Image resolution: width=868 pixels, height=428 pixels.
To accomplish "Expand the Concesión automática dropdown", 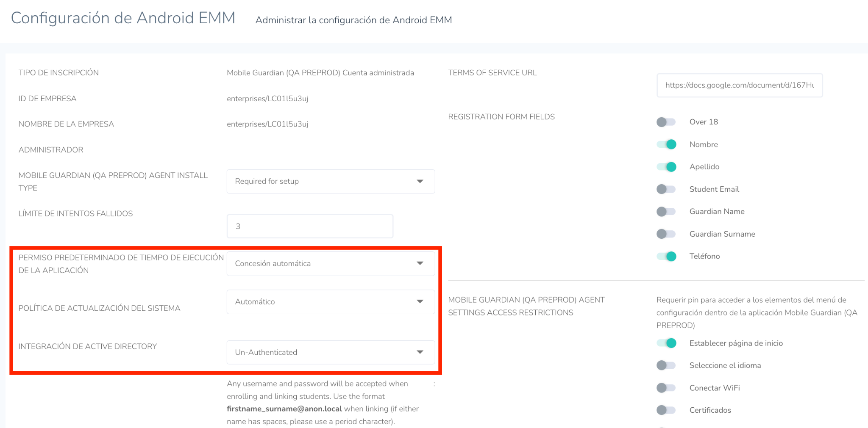I will 330,263.
